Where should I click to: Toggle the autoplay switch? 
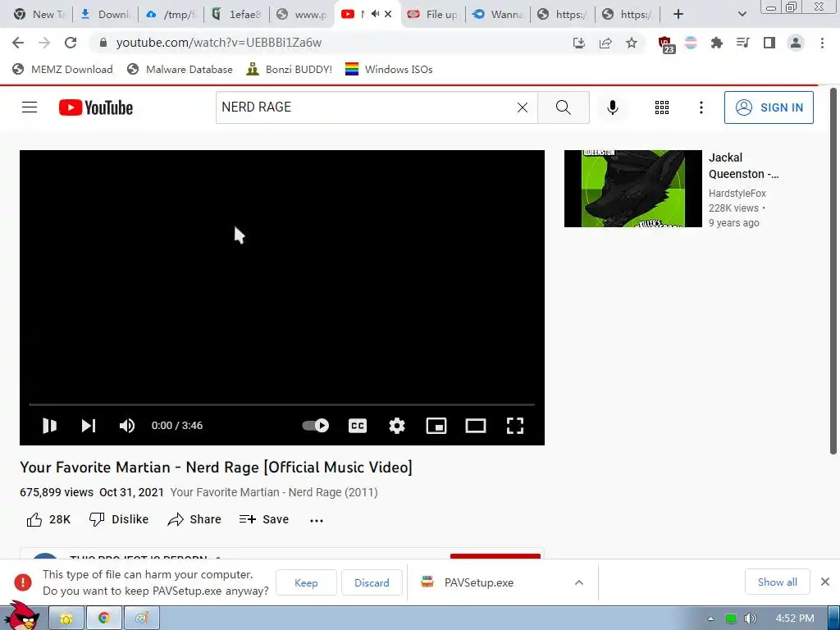click(x=316, y=426)
